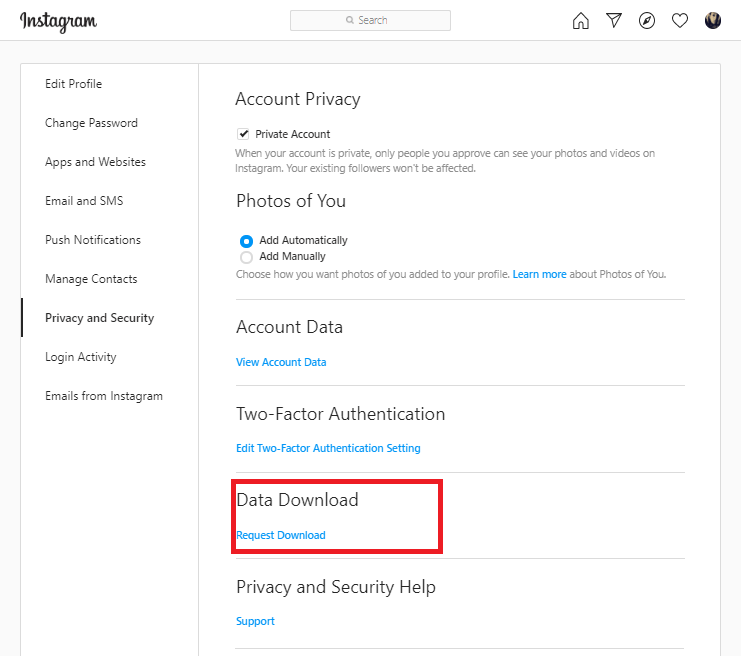The height and width of the screenshot is (656, 741).
Task: Click the Instagram logo
Action: pos(58,21)
